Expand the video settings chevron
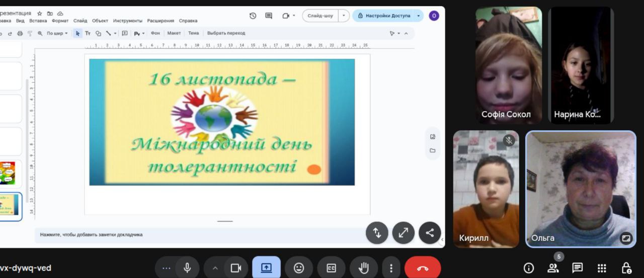The image size is (644, 278). tap(215, 268)
